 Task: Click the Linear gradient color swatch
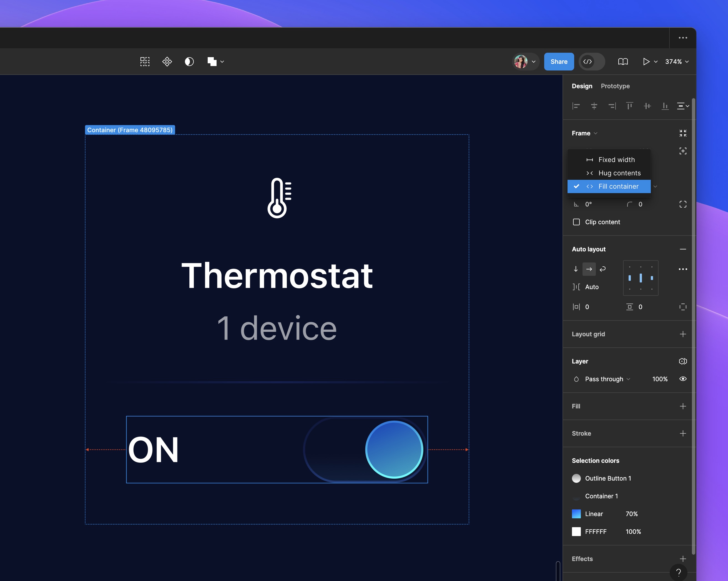(576, 514)
